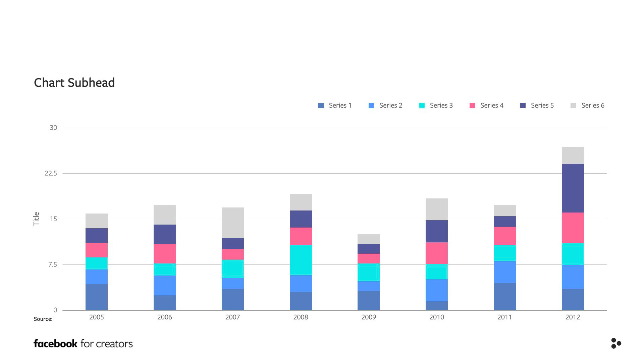Select the cyan Series 3 segment in 2009 bar
Screen dimensions: 644x362
tap(369, 272)
